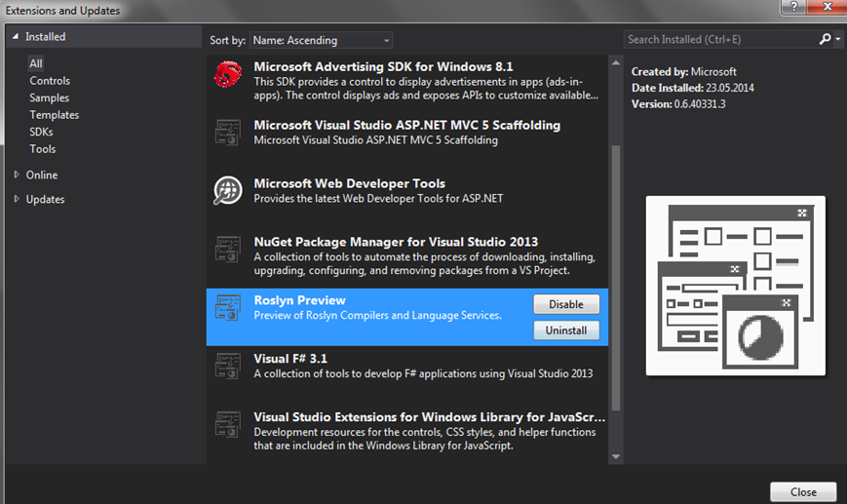Select Microsoft Web Developer Tools title
Image resolution: width=847 pixels, height=504 pixels.
coord(350,183)
